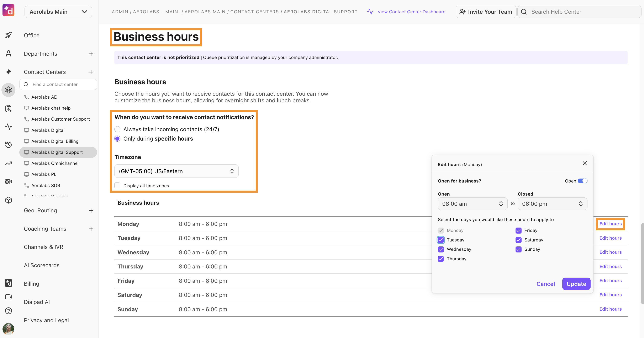Screen dimensions: 644x338
Task: Click the Dialpad logo icon
Action: coord(9,10)
